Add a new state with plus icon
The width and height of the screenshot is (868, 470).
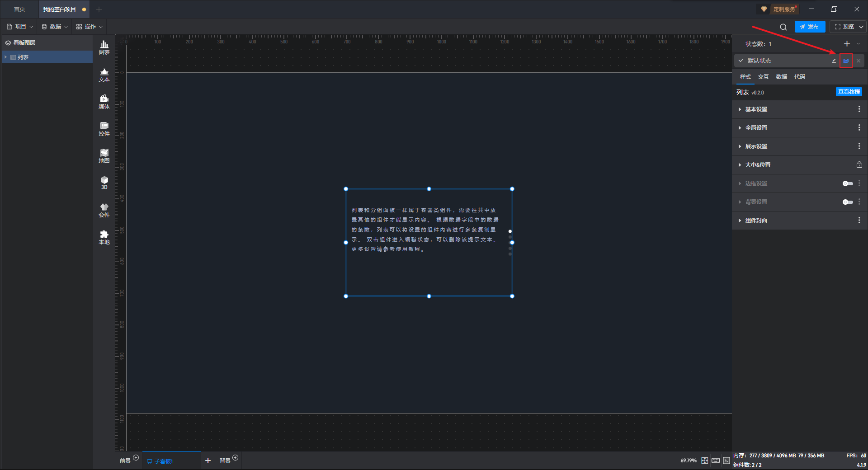847,44
